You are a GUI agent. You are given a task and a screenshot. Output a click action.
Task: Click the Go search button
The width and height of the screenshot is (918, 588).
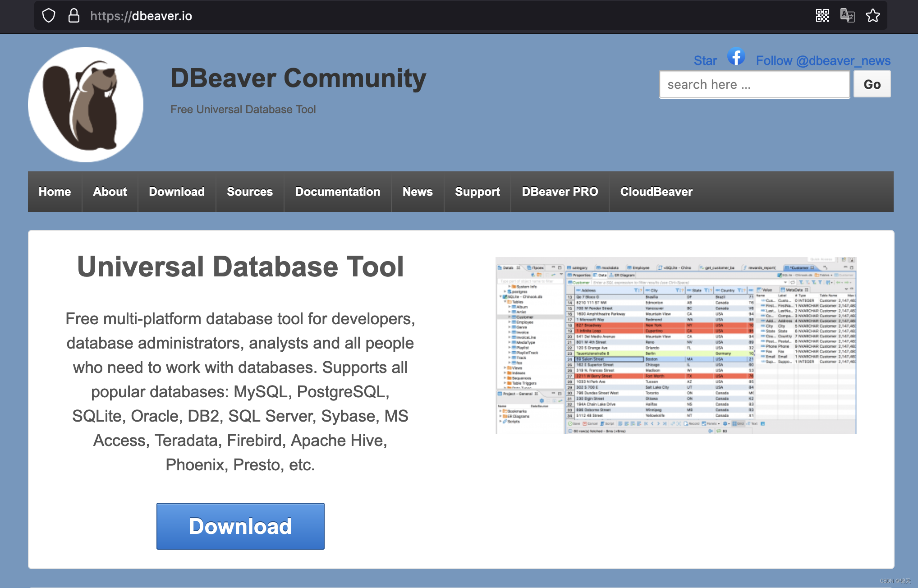click(872, 84)
